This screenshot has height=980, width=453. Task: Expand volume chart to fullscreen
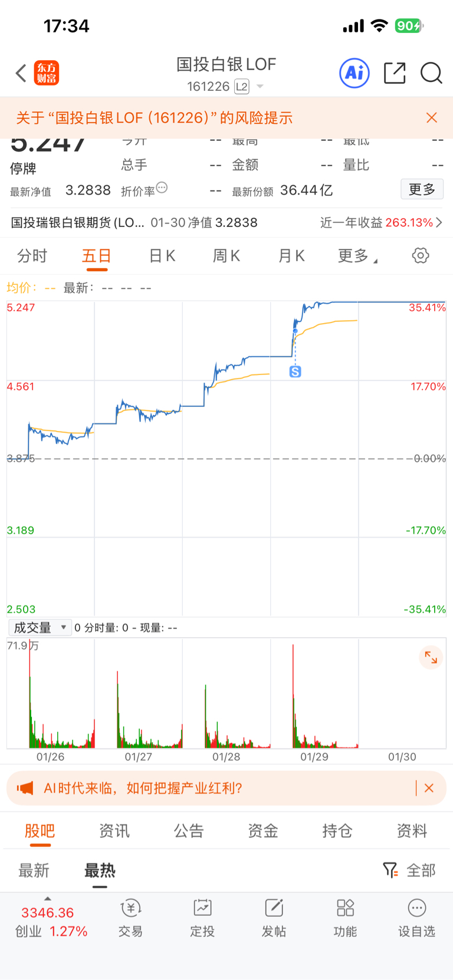pyautogui.click(x=431, y=657)
